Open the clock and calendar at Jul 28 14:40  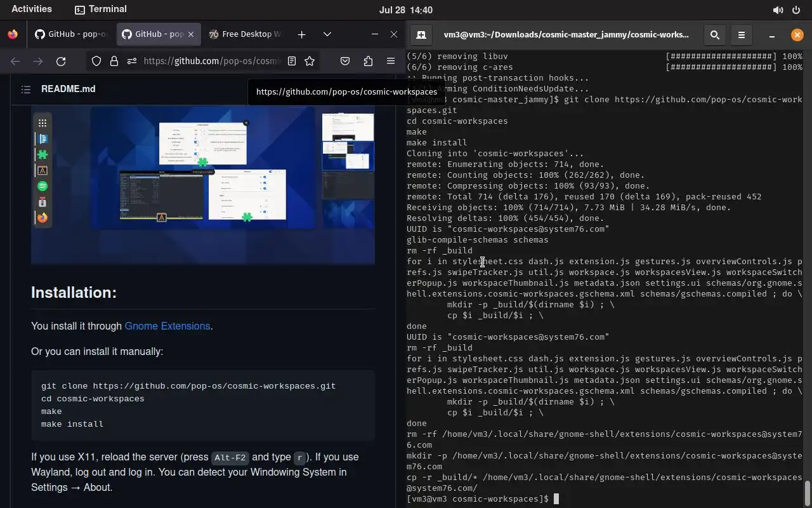406,10
